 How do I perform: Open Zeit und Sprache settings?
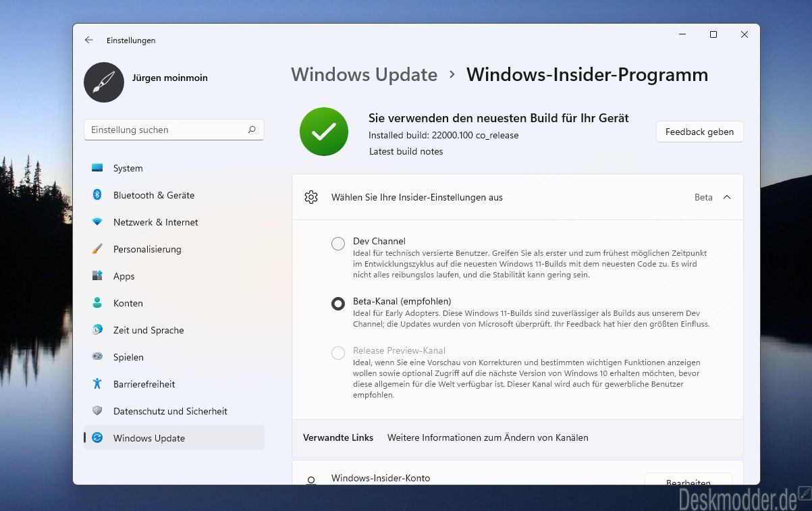pyautogui.click(x=174, y=330)
